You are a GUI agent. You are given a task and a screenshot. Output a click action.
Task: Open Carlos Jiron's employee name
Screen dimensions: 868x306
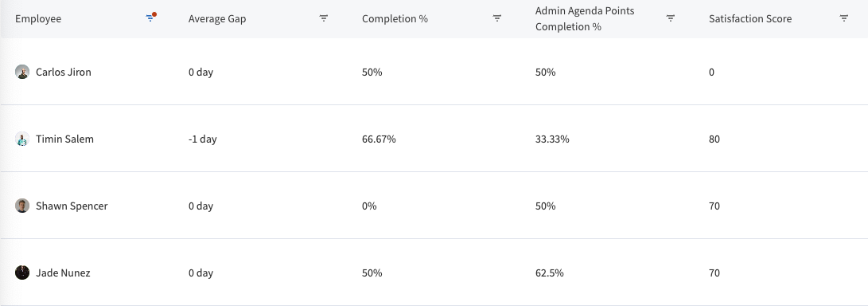coord(64,72)
